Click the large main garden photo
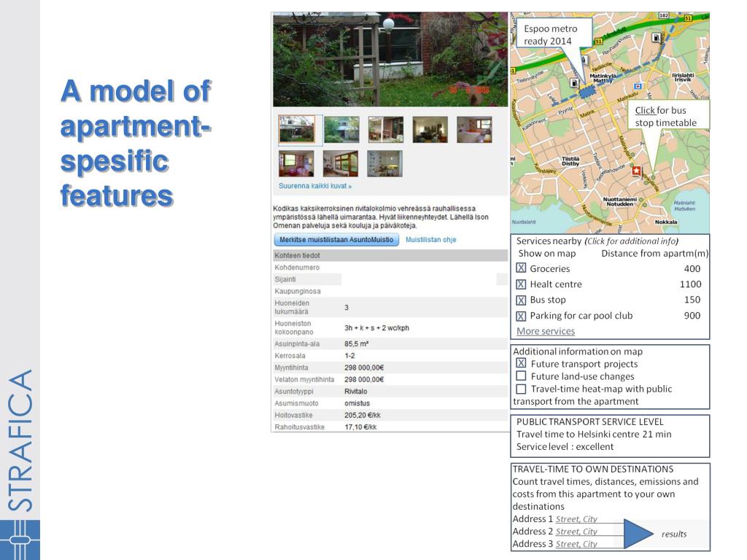The width and height of the screenshot is (747, 560). [390, 60]
